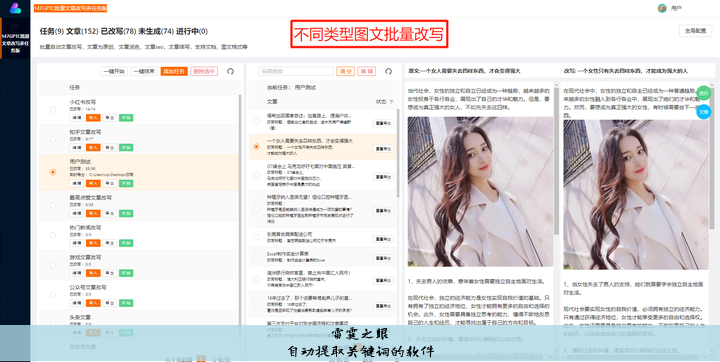Select the 用户测试 task radio button
The height and width of the screenshot is (362, 720).
[53, 172]
